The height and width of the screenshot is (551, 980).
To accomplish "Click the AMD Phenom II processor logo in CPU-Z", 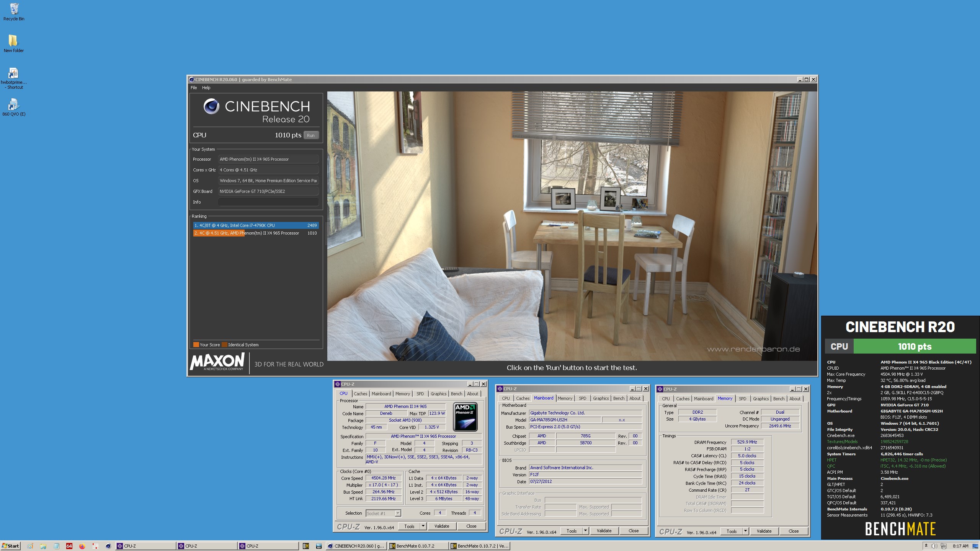I will [x=465, y=417].
